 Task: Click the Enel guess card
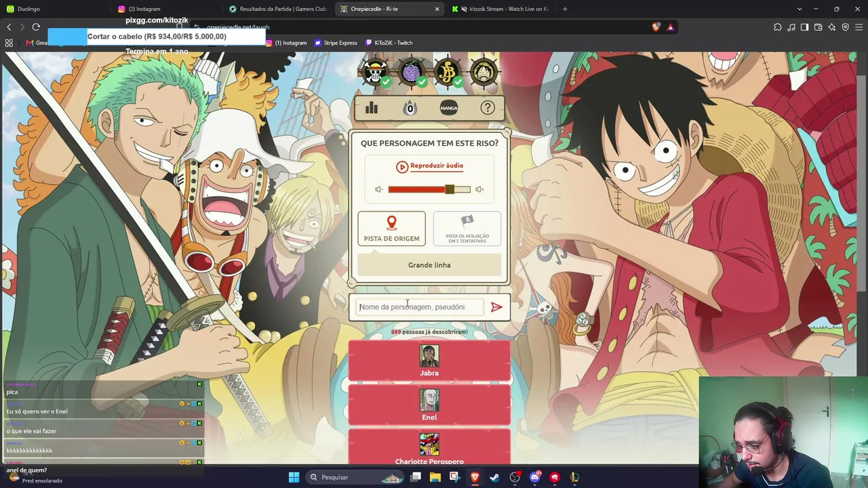tap(429, 405)
